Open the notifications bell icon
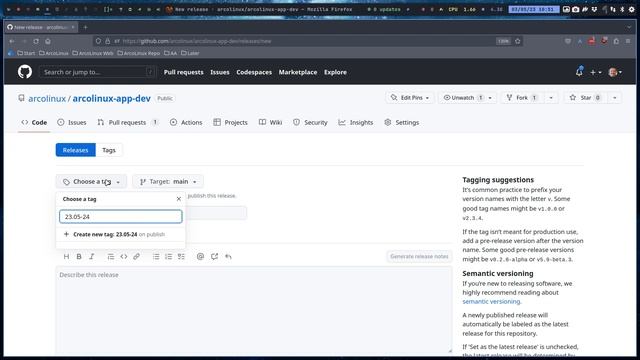640x360 pixels. (579, 72)
